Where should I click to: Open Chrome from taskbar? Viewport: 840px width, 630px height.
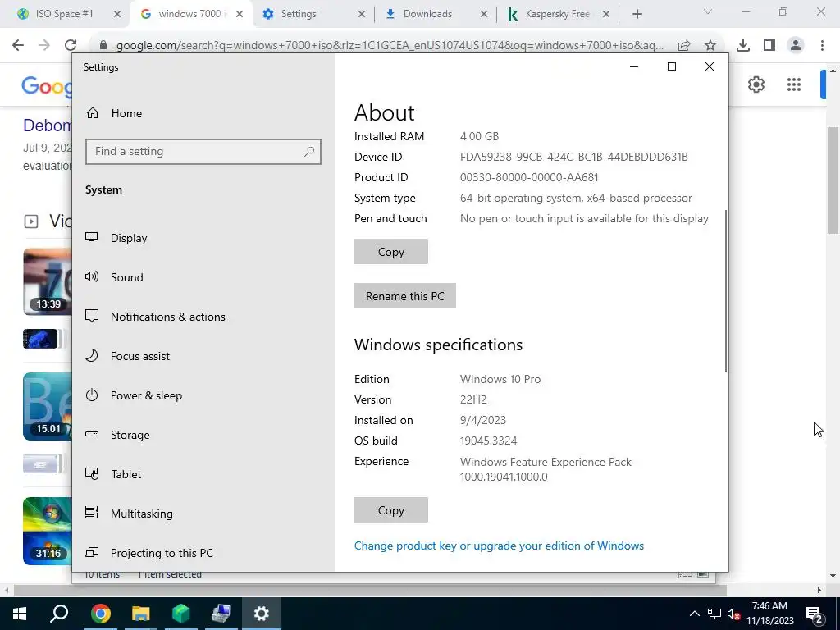pyautogui.click(x=100, y=614)
